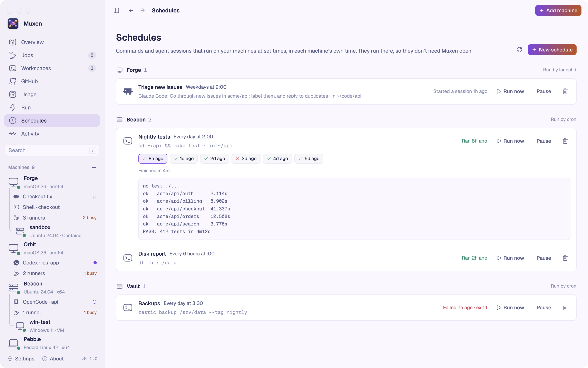Screen dimensions: 588x368
Task: Open the Jobs section
Action: pos(52,55)
